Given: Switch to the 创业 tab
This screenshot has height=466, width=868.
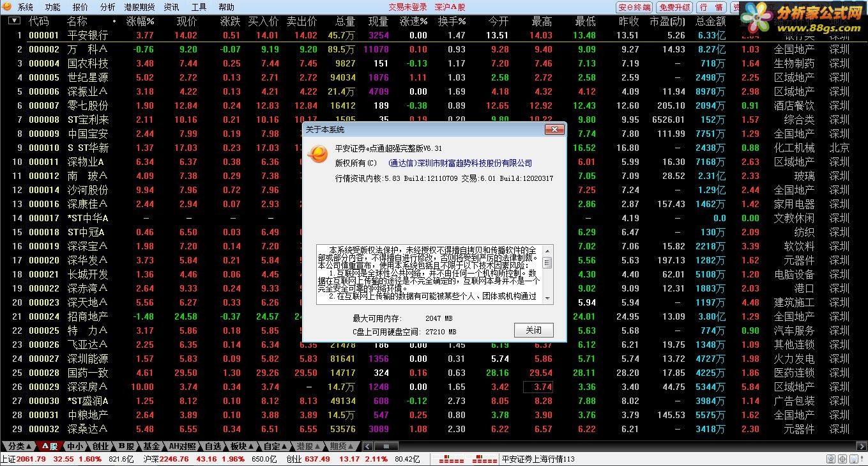Looking at the screenshot, I should click(100, 446).
